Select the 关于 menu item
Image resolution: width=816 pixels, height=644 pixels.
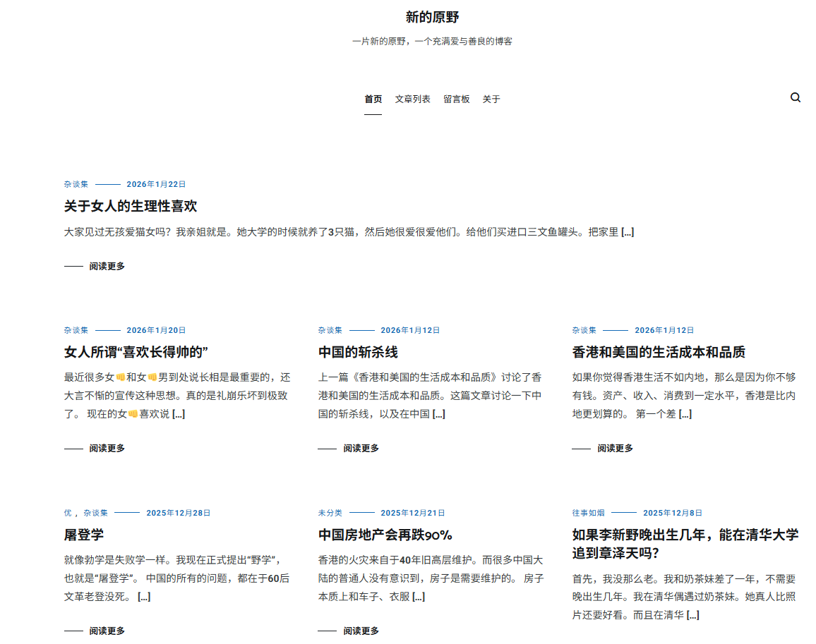pos(491,99)
